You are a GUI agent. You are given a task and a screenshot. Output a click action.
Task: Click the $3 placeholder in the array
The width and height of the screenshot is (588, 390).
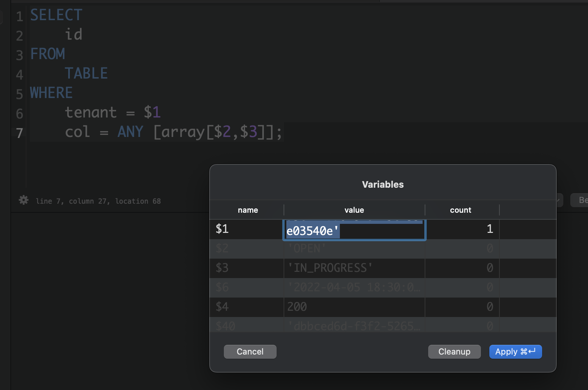point(248,132)
